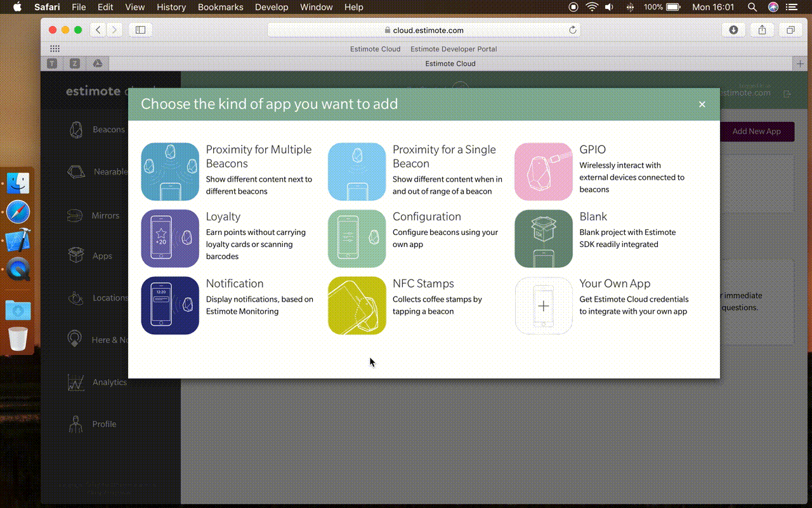Open the Window menu
This screenshot has height=508, width=812.
(x=316, y=7)
